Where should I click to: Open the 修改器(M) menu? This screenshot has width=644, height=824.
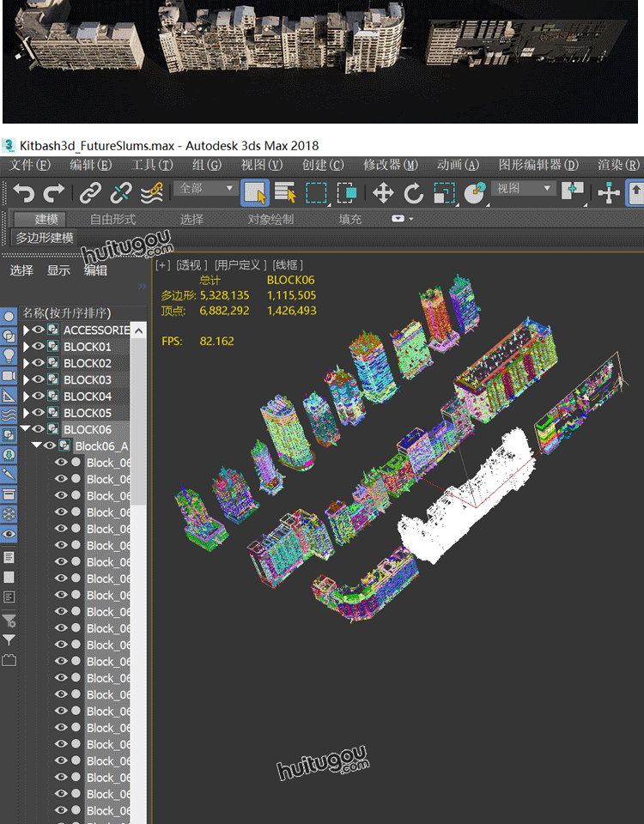pyautogui.click(x=390, y=165)
